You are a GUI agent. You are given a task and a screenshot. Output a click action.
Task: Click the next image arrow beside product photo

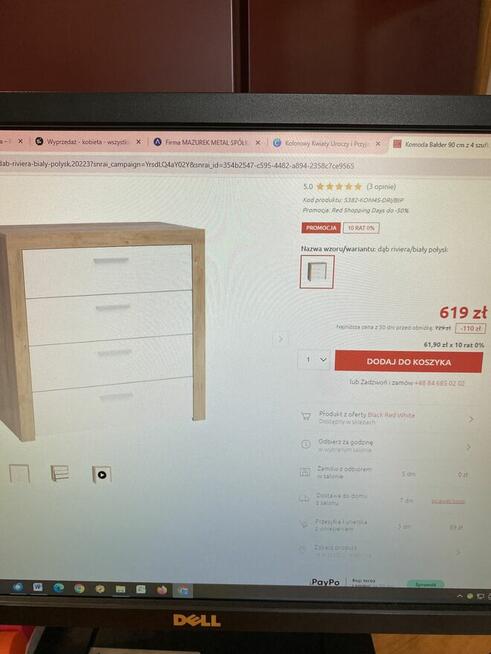tap(281, 339)
